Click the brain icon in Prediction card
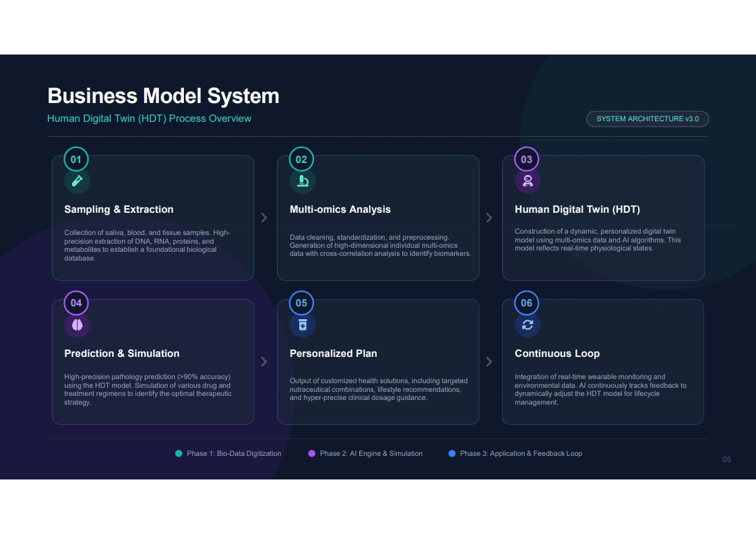The width and height of the screenshot is (756, 534). 77,325
